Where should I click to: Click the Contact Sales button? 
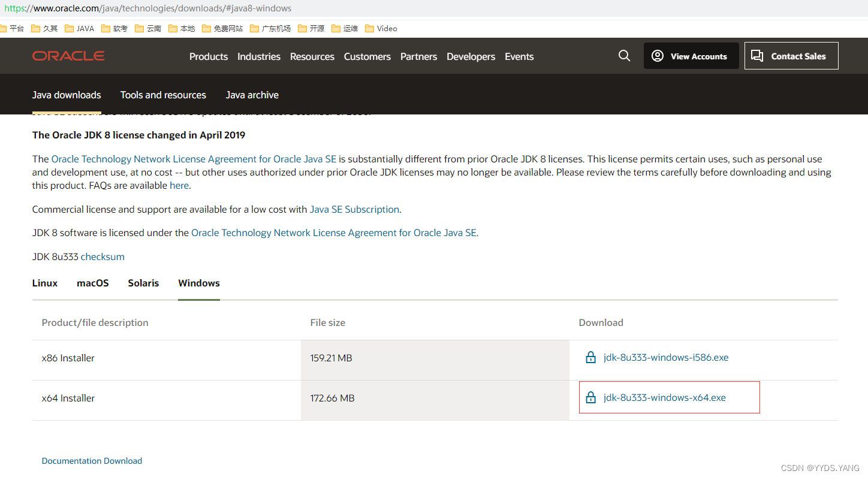(791, 56)
